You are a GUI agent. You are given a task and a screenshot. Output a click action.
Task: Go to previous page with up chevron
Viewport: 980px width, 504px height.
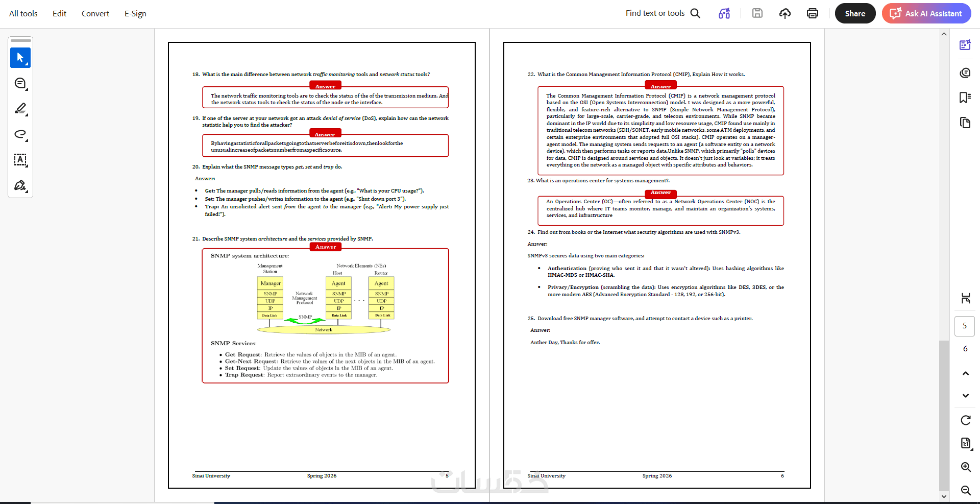(x=965, y=373)
